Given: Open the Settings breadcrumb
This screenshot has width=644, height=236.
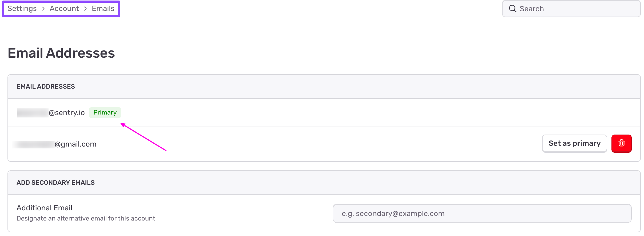Looking at the screenshot, I should 22,9.
